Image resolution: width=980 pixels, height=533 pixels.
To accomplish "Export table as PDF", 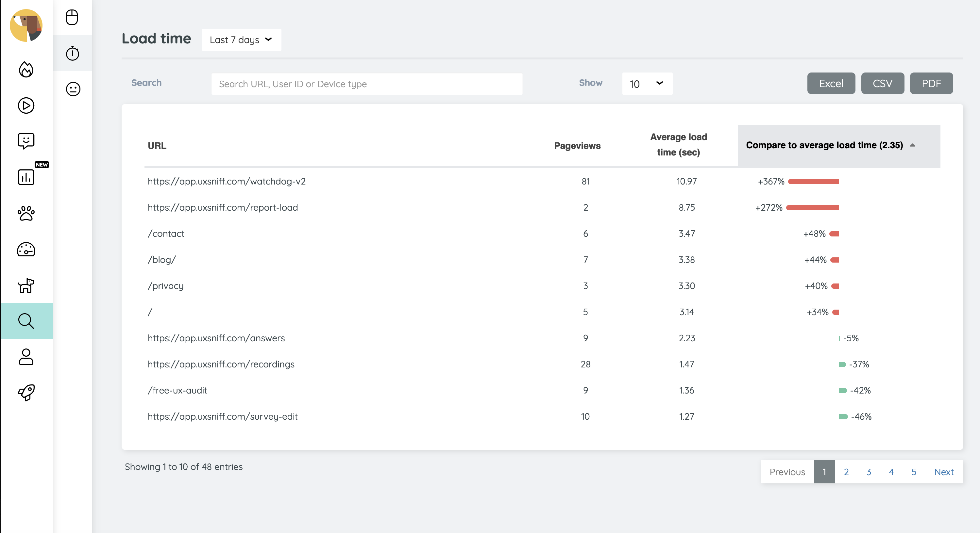I will tap(931, 83).
